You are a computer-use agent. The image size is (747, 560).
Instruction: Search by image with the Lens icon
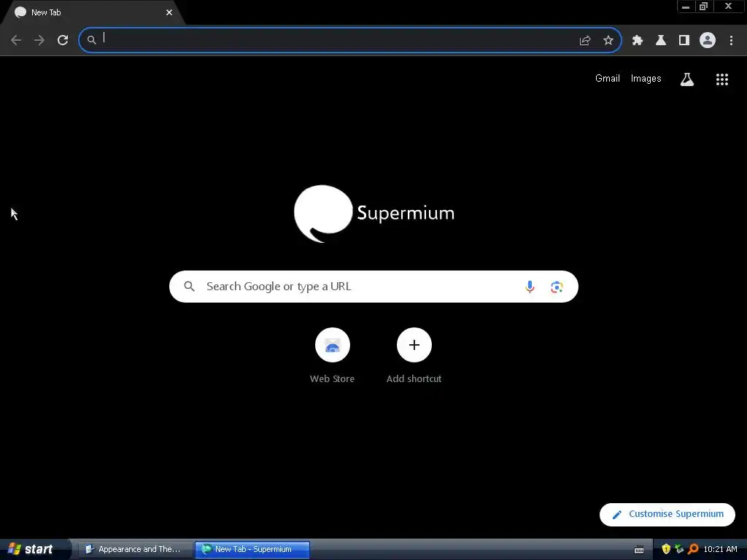click(x=557, y=287)
